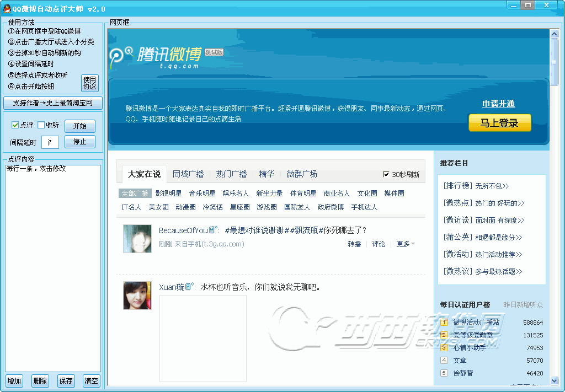
Task: Open 国际友人 category link
Action: pyautogui.click(x=297, y=207)
